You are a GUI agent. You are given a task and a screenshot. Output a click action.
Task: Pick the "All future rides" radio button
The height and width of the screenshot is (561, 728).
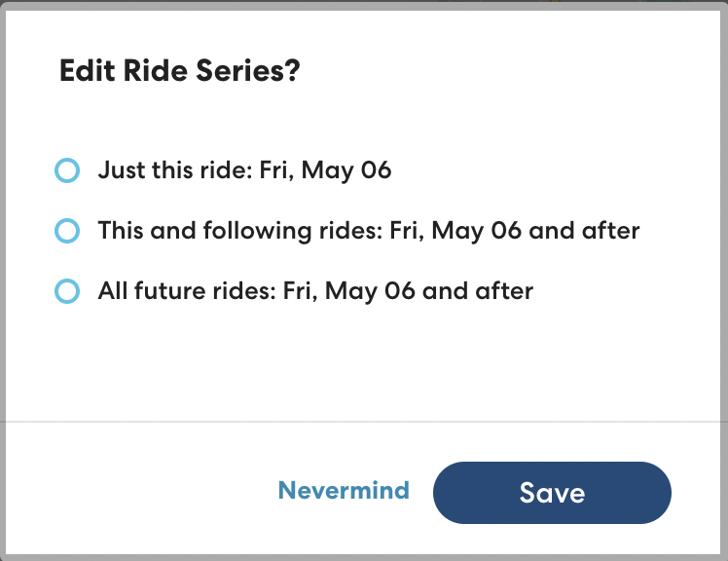point(66,290)
